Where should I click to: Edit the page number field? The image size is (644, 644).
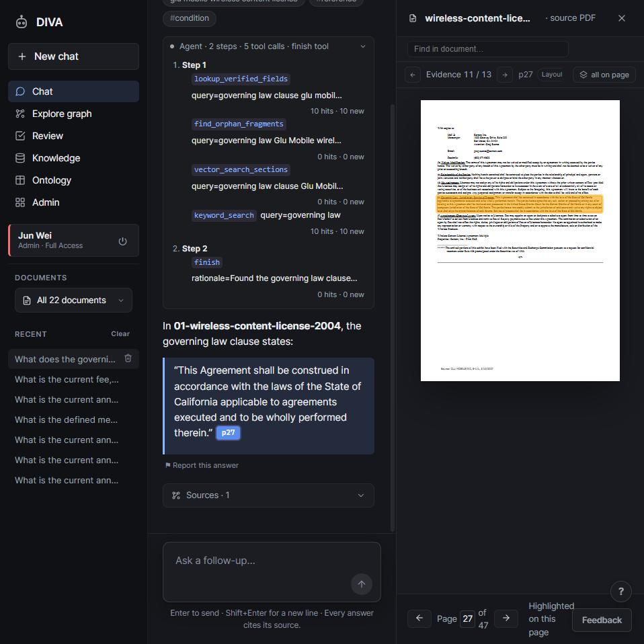467,619
